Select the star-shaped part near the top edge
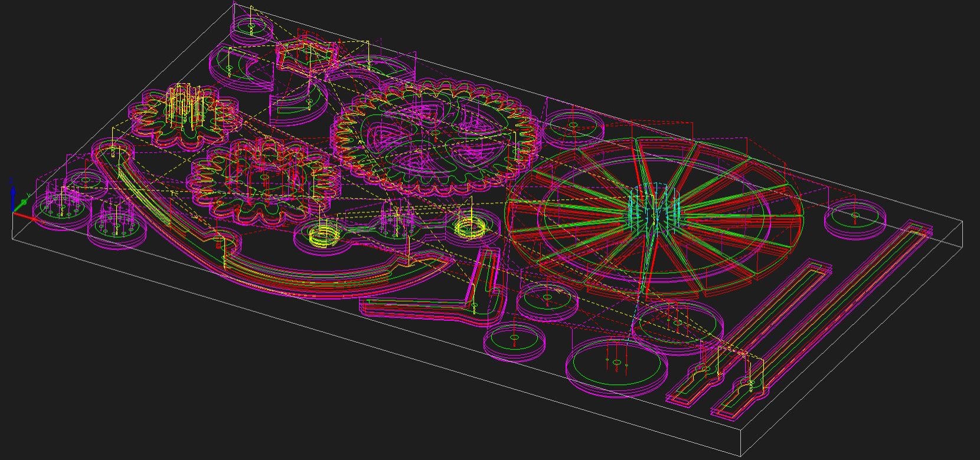 pyautogui.click(x=306, y=54)
